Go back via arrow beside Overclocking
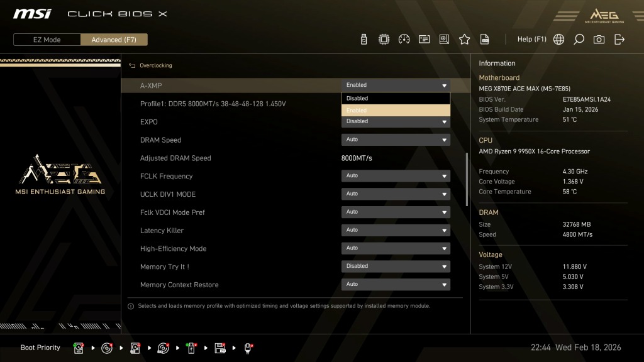This screenshot has height=362, width=644. tap(132, 65)
